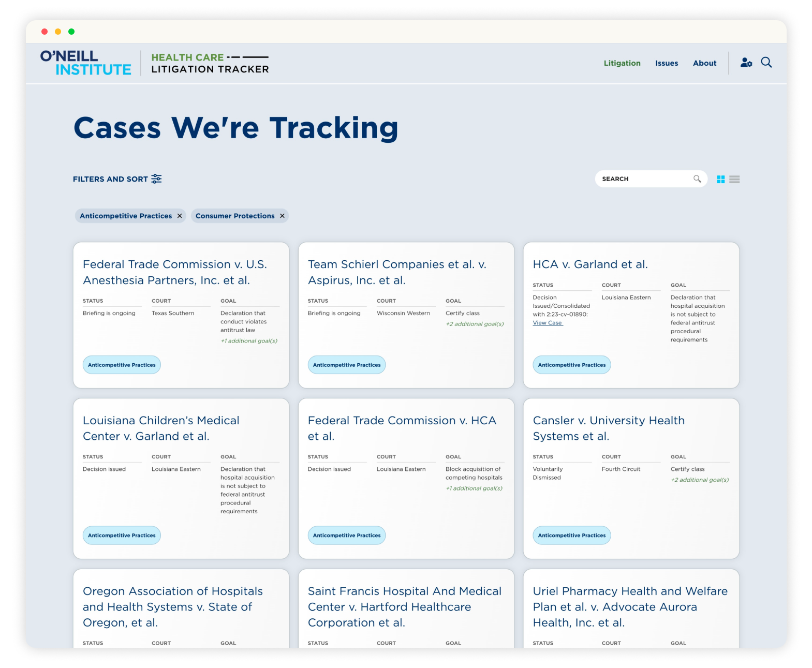Screen dimensions: 812x668
Task: Click 'Block acquisition of competing hospitals' goal
Action: tap(474, 473)
